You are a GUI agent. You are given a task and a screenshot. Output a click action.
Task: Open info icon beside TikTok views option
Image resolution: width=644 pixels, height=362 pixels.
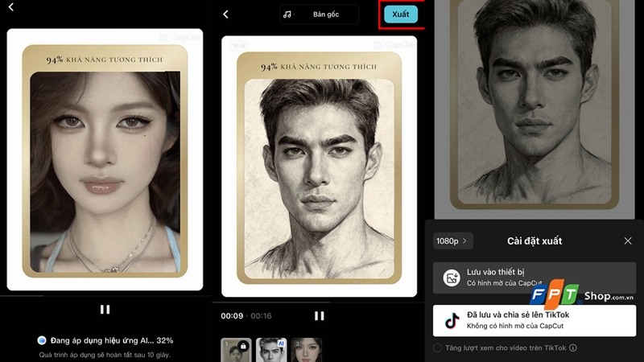pyautogui.click(x=573, y=348)
